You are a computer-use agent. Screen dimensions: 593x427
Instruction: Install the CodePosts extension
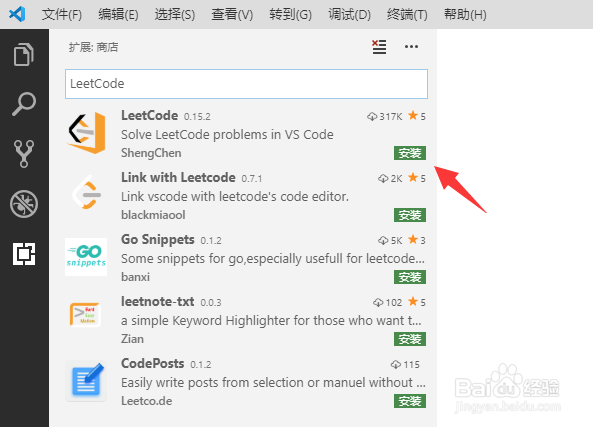pyautogui.click(x=410, y=401)
